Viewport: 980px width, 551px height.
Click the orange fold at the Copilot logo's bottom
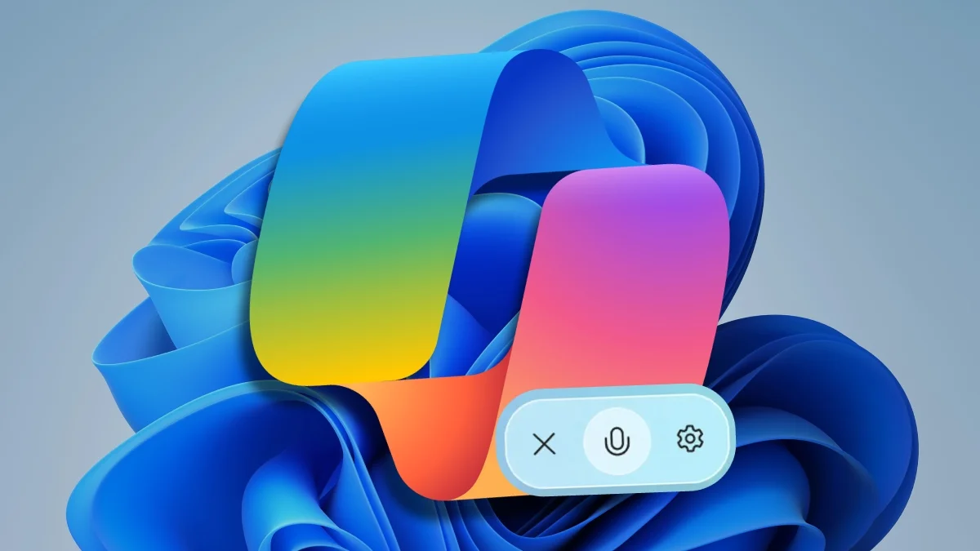(x=425, y=424)
